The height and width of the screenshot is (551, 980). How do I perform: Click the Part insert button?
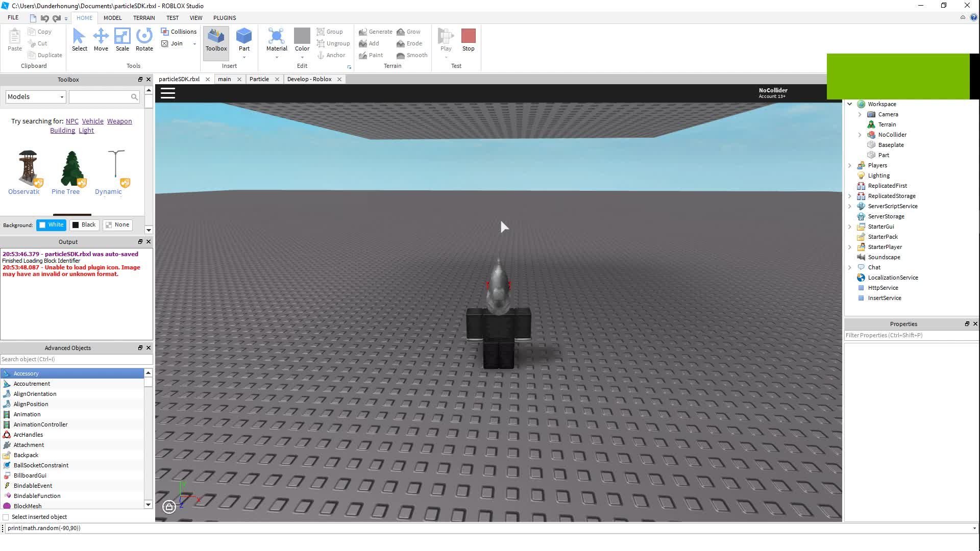pyautogui.click(x=243, y=37)
